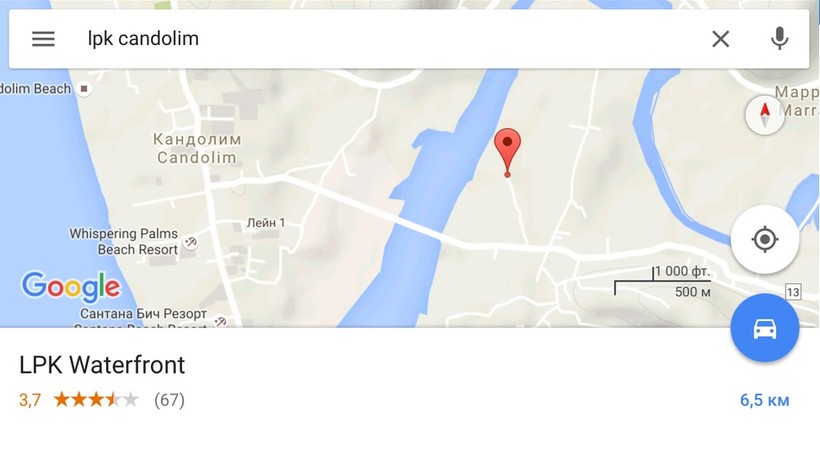Click the compass north indicator

(765, 115)
